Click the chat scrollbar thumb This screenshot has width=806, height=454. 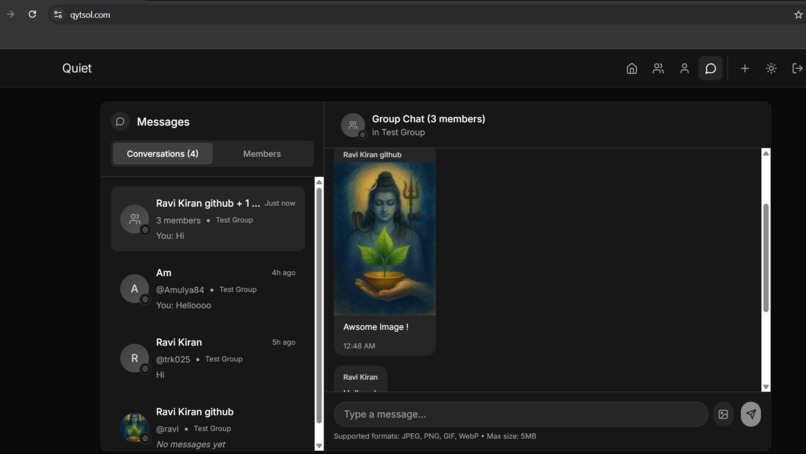coord(766,258)
